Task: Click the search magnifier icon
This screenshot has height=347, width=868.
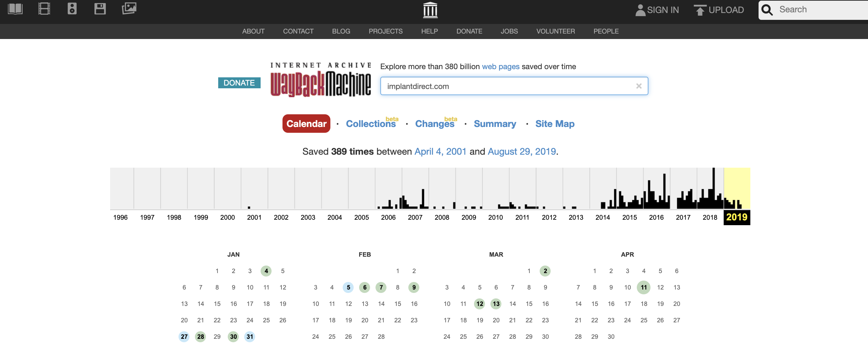Action: (767, 10)
